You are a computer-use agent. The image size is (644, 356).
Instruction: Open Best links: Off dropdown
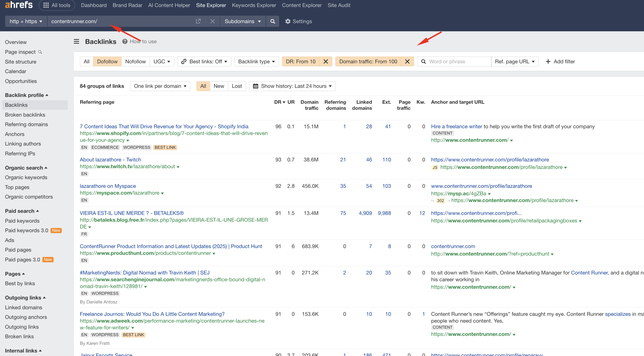204,61
